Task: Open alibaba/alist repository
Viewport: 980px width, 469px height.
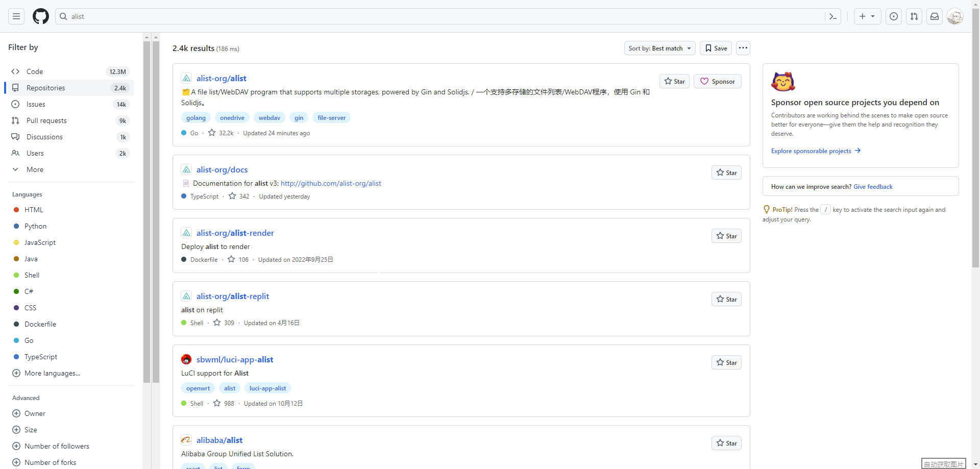Action: pos(219,440)
